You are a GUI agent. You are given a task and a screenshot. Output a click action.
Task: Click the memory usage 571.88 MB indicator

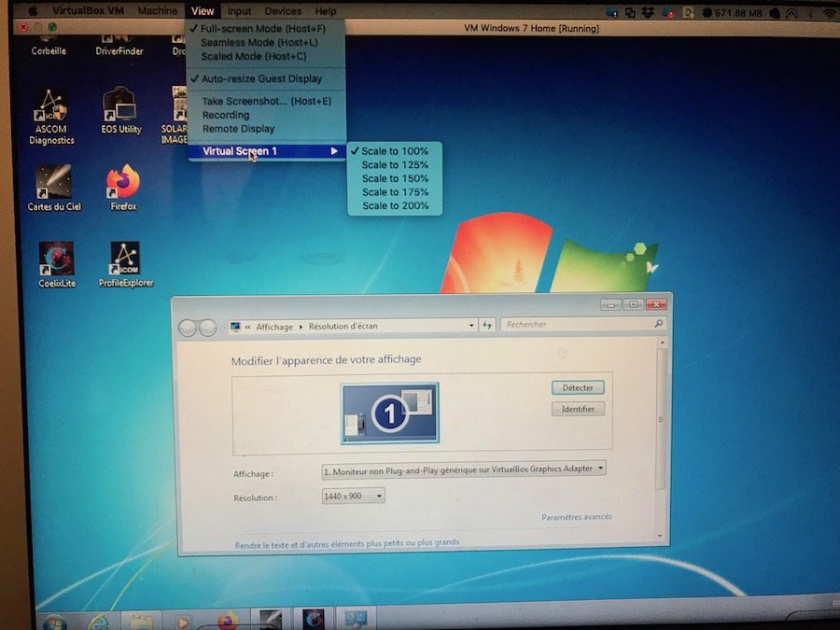[x=733, y=13]
